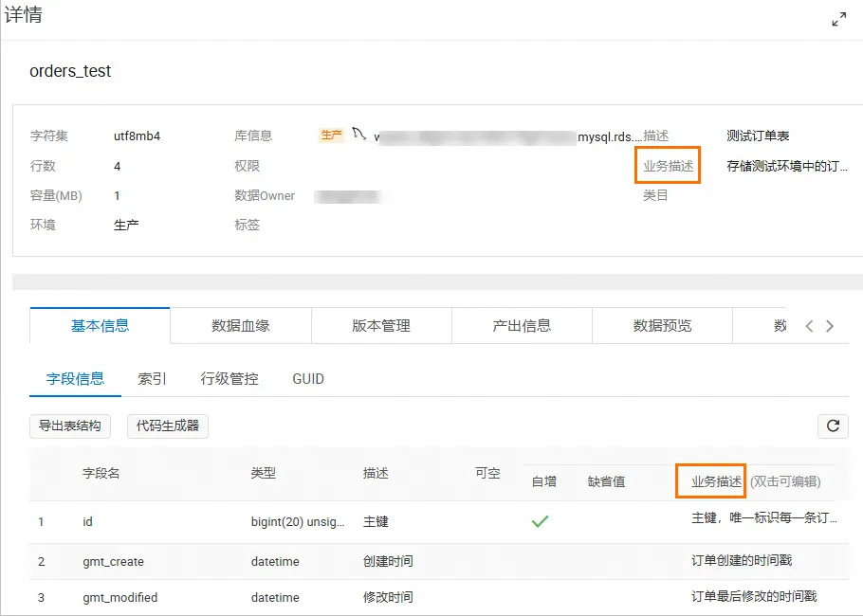863x616 pixels.
Task: Select the id field name cell
Action: 87,521
